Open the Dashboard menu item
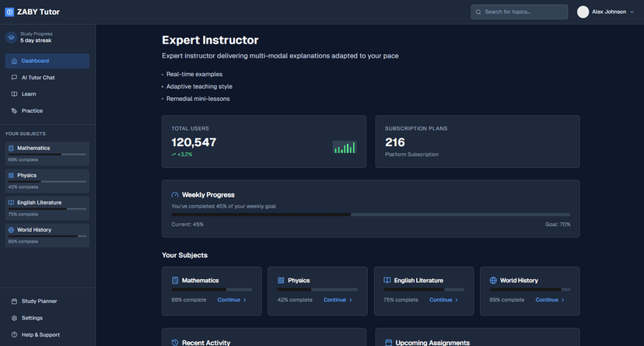644x346 pixels. click(x=47, y=61)
